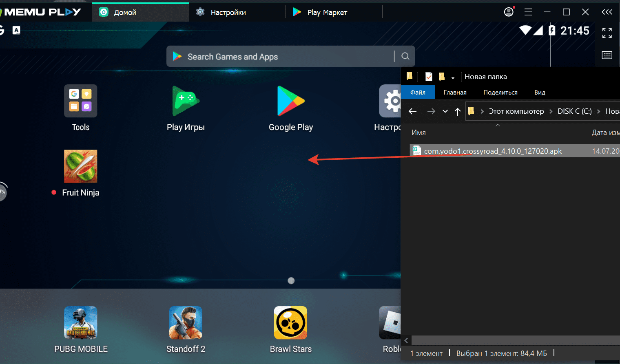Open keyboard mapping icon in sidebar
This screenshot has height=364, width=620.
point(607,55)
